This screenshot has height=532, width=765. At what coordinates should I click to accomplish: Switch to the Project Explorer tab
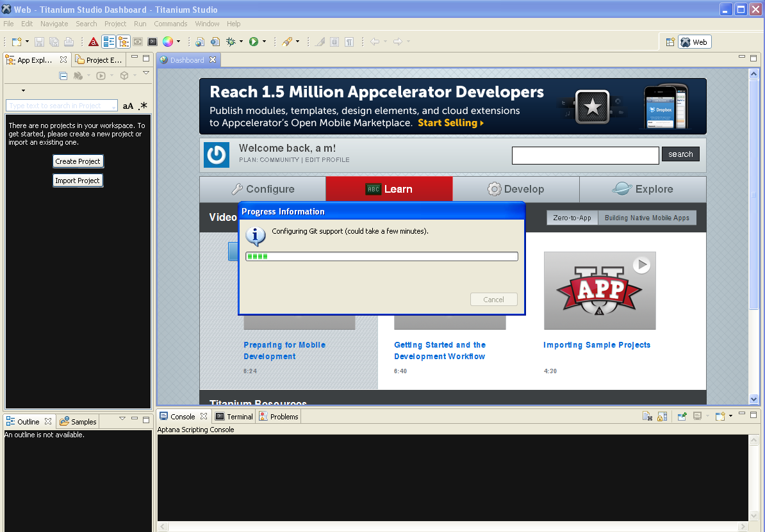99,60
